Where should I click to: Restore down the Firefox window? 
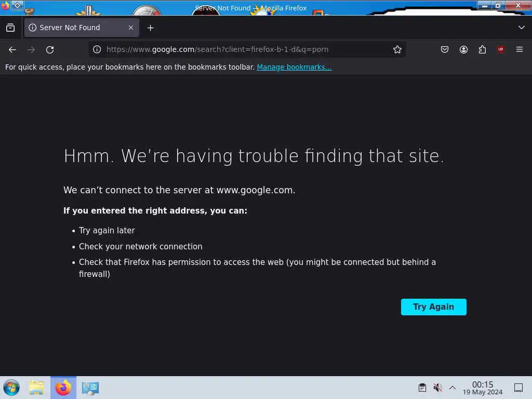coord(498,5)
